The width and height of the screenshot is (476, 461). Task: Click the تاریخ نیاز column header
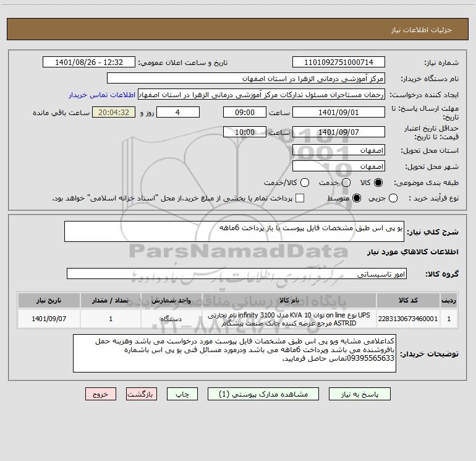pos(49,301)
